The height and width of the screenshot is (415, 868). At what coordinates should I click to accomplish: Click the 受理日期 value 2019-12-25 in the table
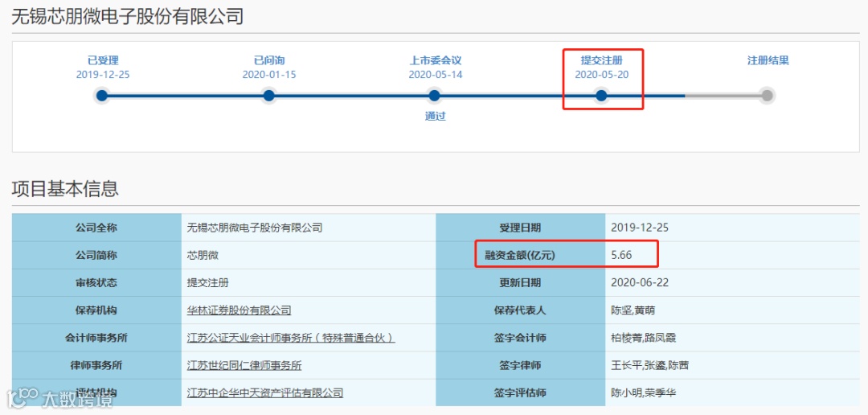(640, 228)
